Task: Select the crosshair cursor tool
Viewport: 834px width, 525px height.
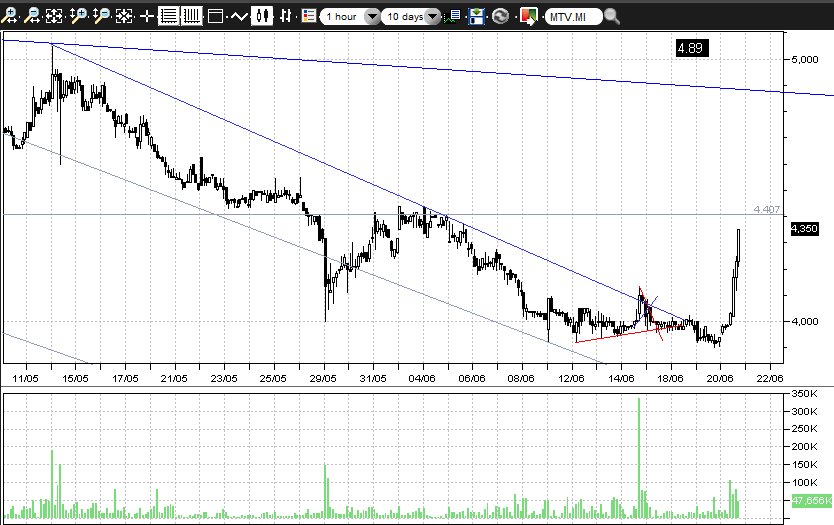Action: 147,16
